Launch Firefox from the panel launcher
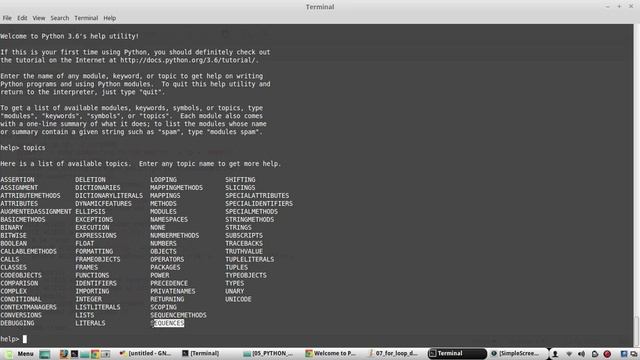The width and height of the screenshot is (640, 360). pyautogui.click(x=64, y=354)
